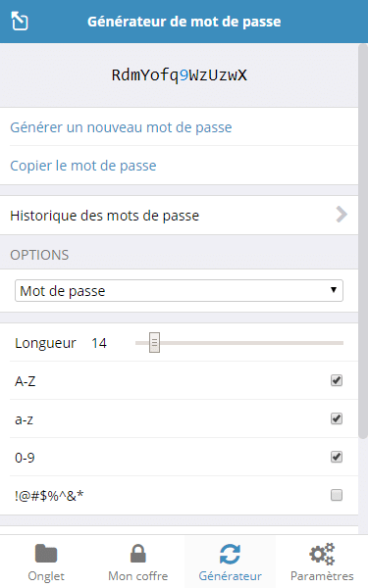Open the Paramètres gears icon
Image resolution: width=368 pixels, height=588 pixels.
322,554
